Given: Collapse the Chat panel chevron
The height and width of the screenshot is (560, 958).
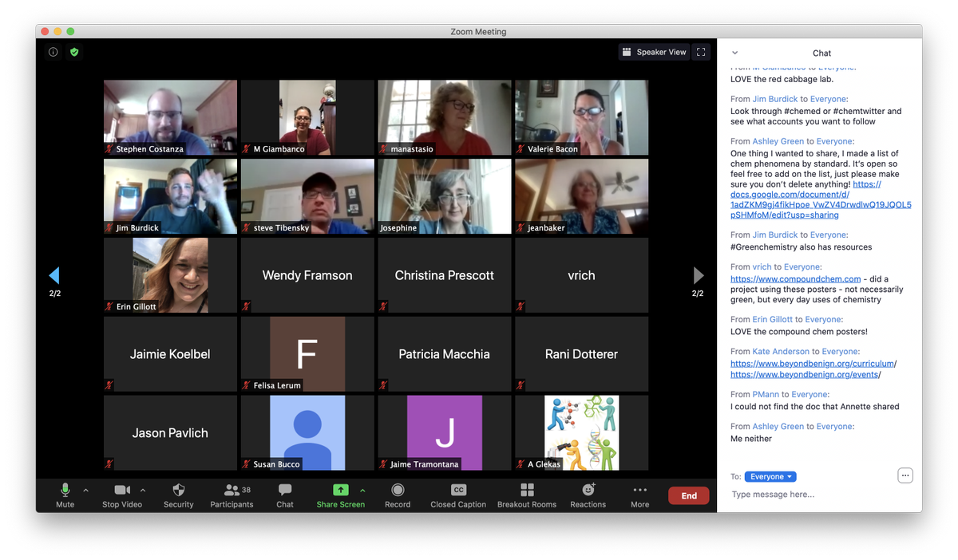Looking at the screenshot, I should pyautogui.click(x=735, y=53).
